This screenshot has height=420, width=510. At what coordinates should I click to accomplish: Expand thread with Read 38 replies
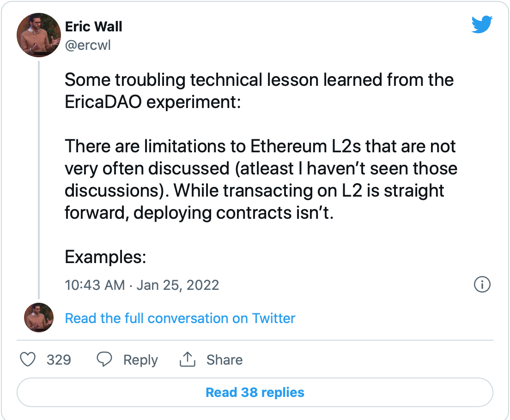pos(255,392)
